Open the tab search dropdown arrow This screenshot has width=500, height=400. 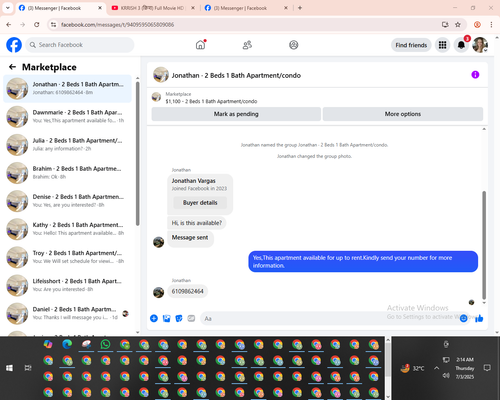(x=8, y=8)
